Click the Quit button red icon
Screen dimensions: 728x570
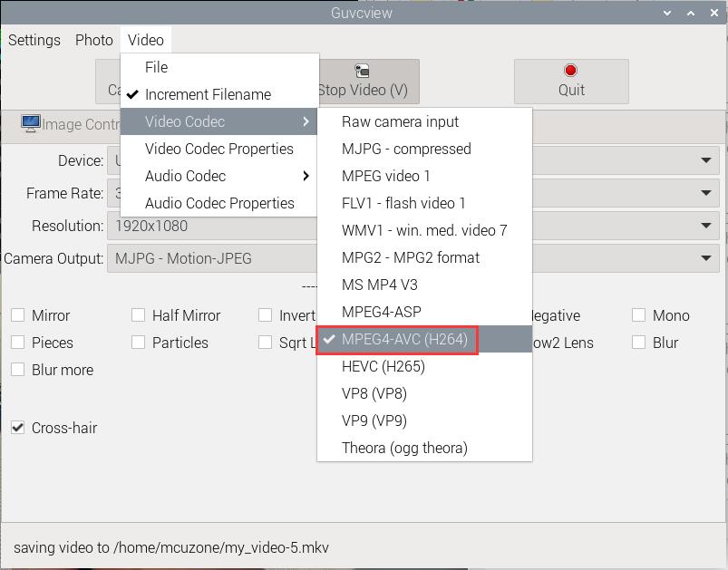(x=571, y=71)
